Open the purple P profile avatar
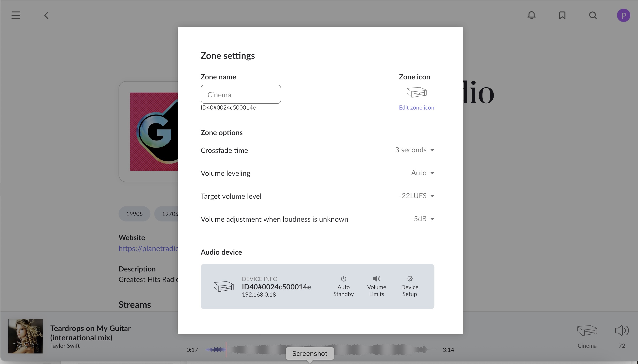Image resolution: width=638 pixels, height=364 pixels. 623,16
